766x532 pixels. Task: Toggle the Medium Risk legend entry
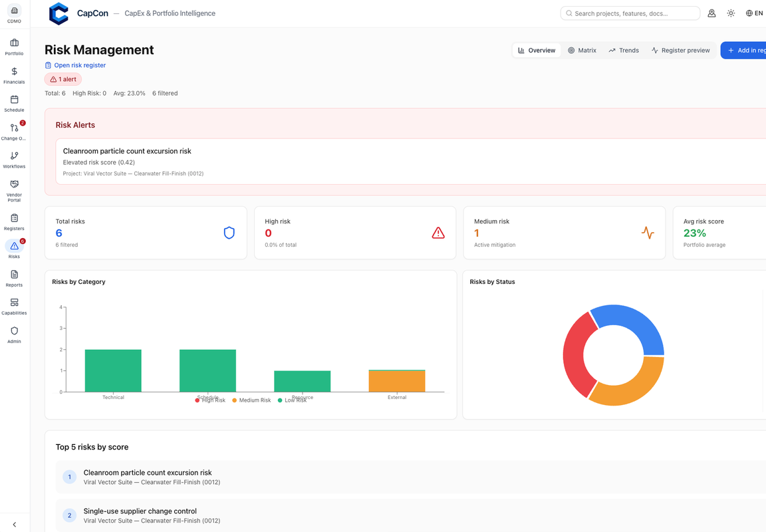click(x=251, y=400)
